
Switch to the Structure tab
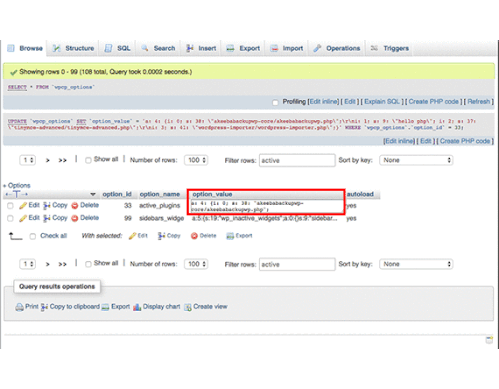(x=73, y=48)
